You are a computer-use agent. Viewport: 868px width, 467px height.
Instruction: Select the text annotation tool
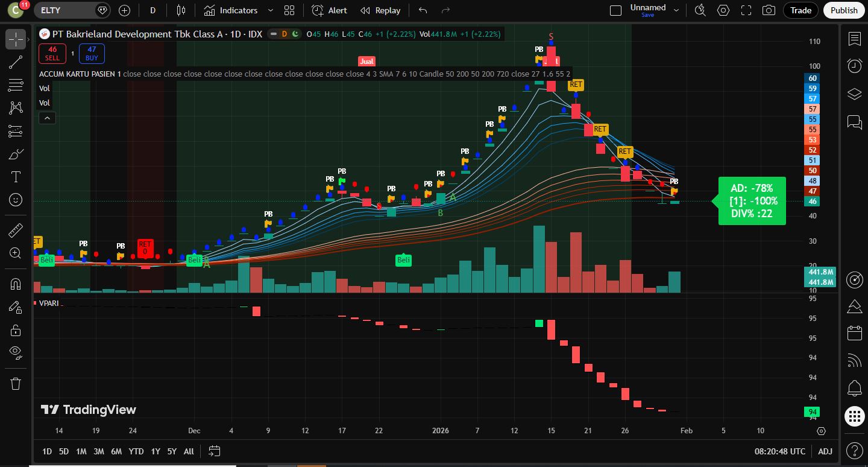[x=16, y=177]
